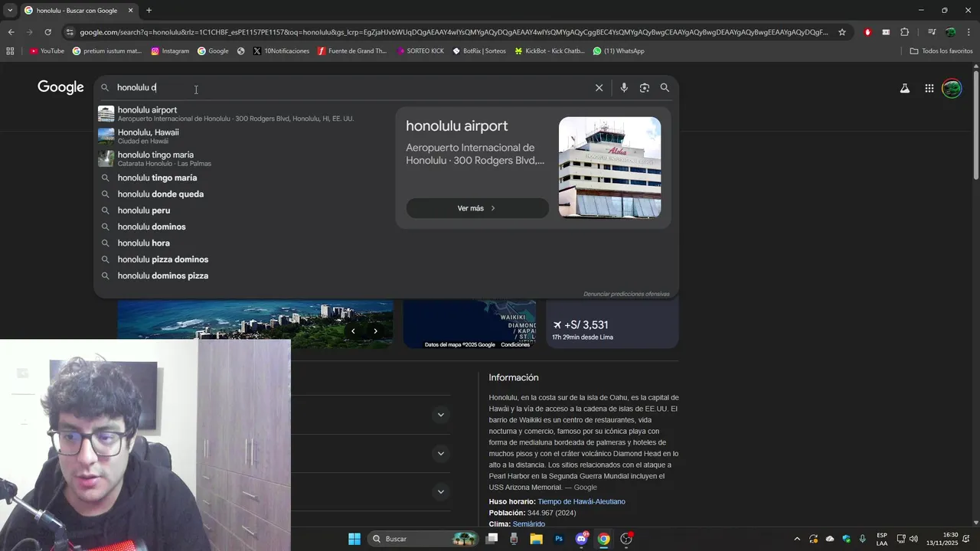Open the 10Notificaciones X bookmark
The width and height of the screenshot is (980, 551).
(281, 51)
